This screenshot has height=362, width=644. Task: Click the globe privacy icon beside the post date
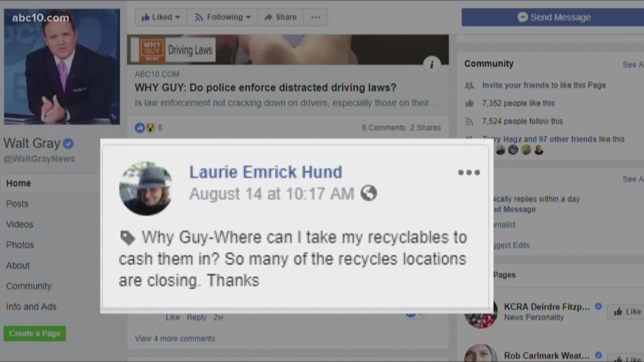coord(369,193)
